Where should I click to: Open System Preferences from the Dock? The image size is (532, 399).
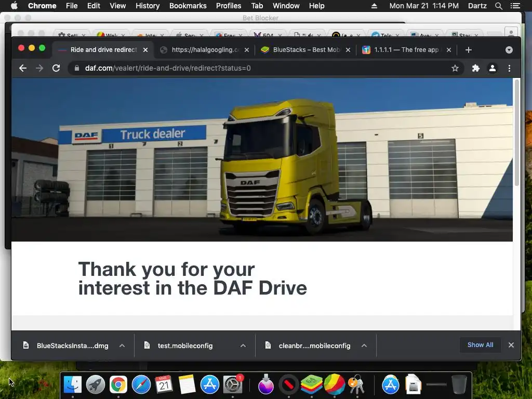coord(232,385)
